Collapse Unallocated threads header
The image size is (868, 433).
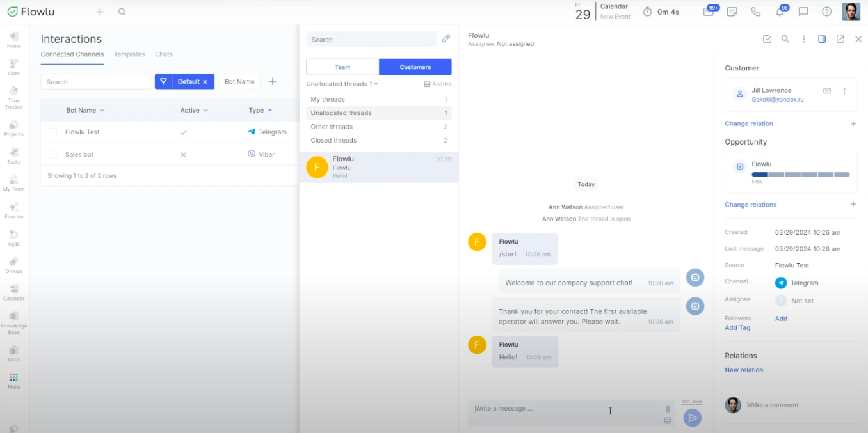coord(342,84)
